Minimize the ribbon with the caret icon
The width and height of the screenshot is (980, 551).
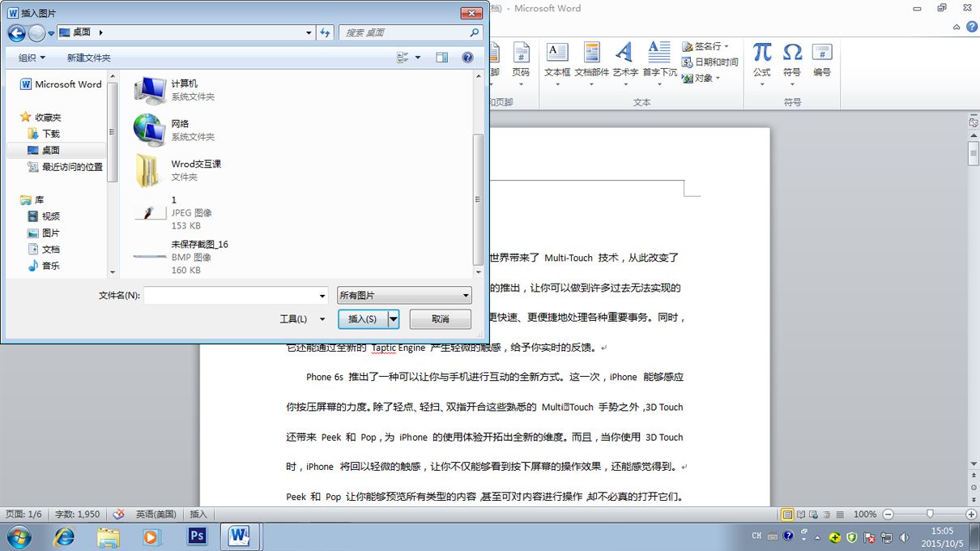tap(956, 27)
